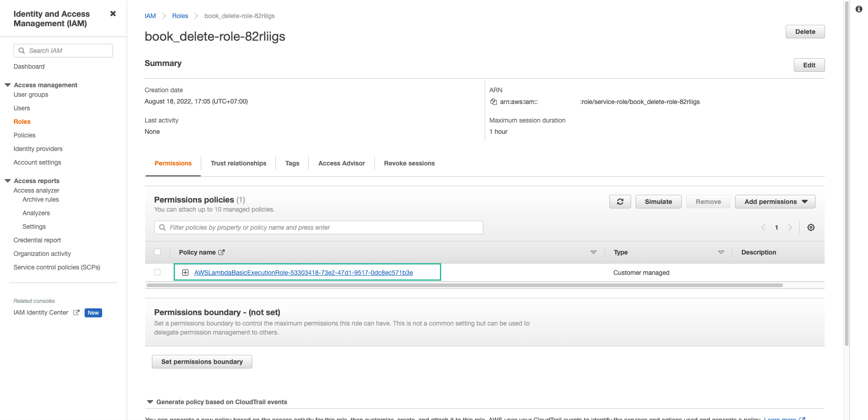Switch to the Trust relationships tab
The image size is (868, 420).
coord(238,163)
